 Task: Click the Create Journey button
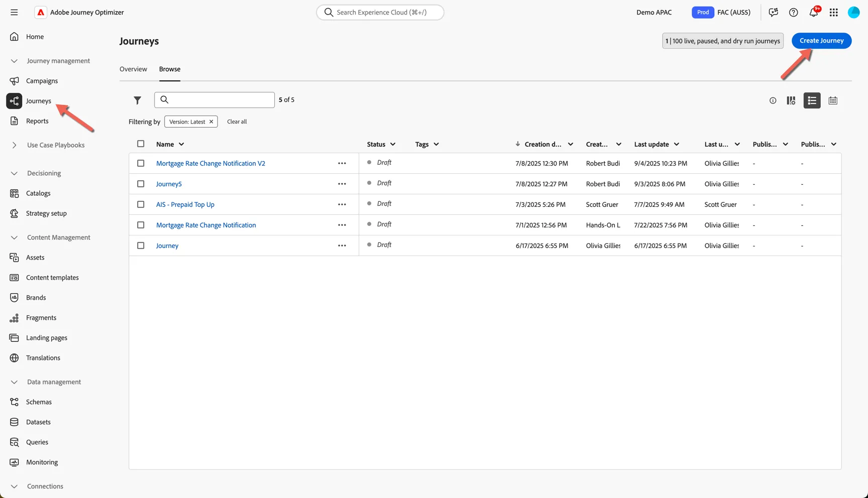[822, 41]
